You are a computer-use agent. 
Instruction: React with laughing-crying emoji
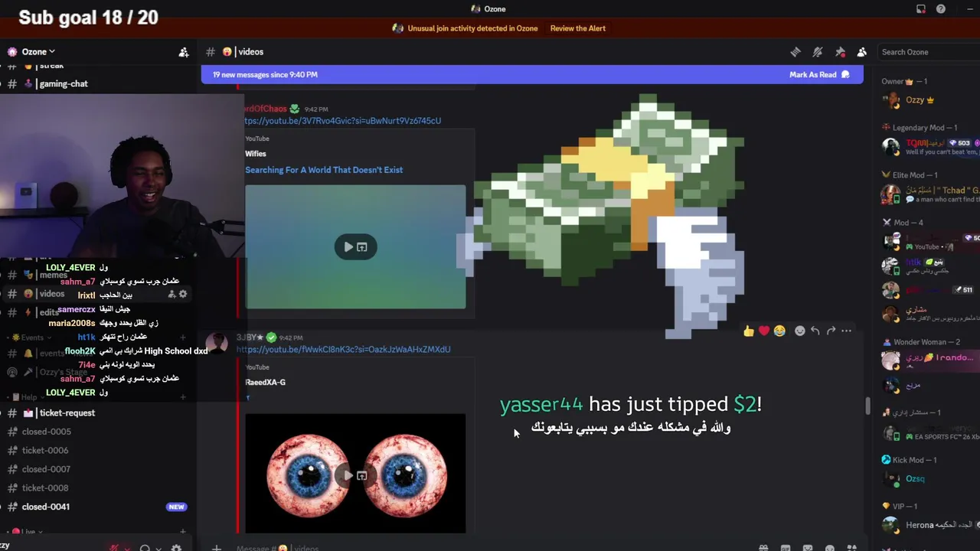point(779,331)
